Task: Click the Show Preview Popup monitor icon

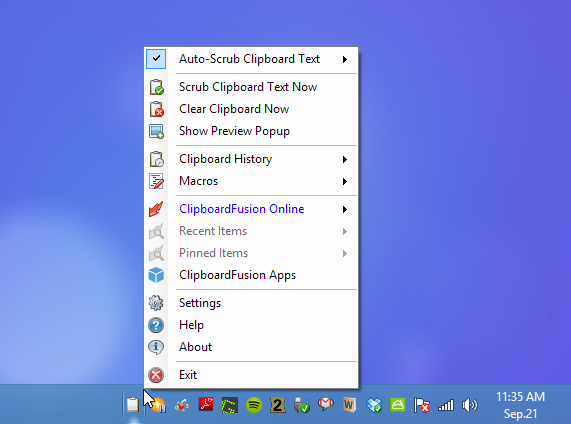Action: click(x=157, y=131)
